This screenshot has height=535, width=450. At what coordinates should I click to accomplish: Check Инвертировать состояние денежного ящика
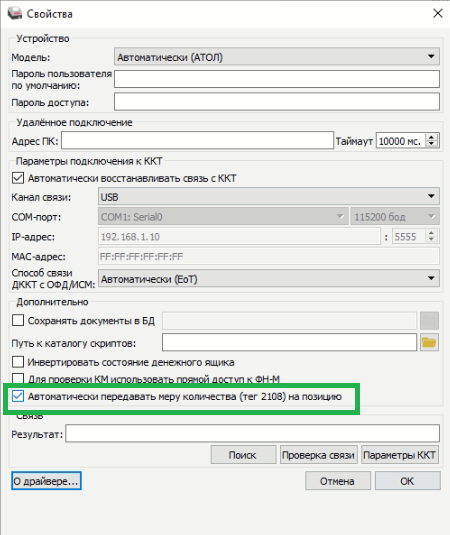18,362
